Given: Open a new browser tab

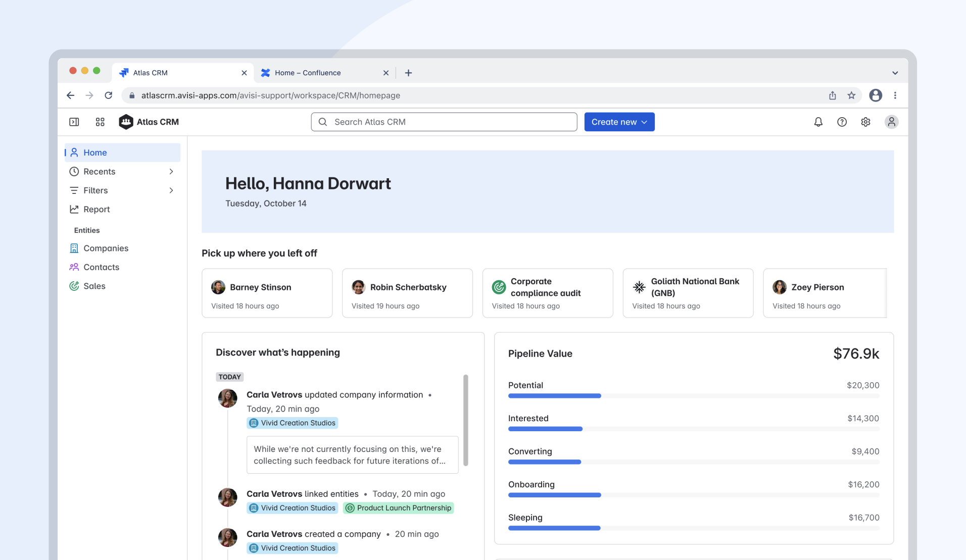Looking at the screenshot, I should [408, 73].
